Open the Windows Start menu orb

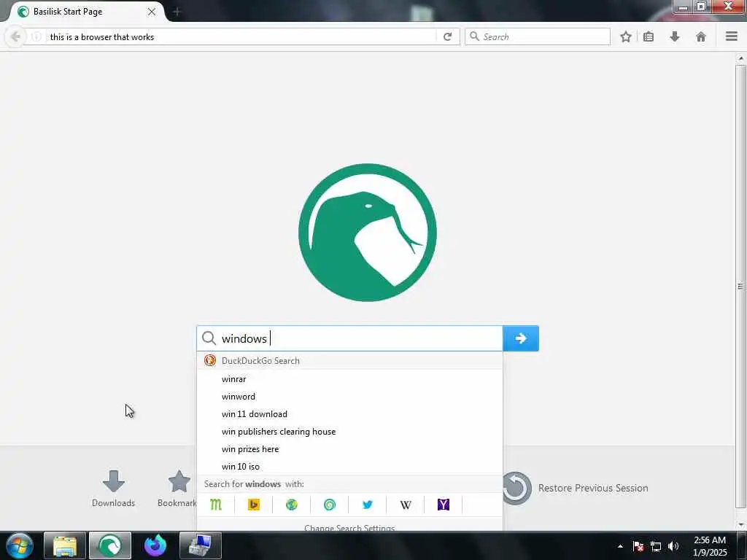click(20, 545)
